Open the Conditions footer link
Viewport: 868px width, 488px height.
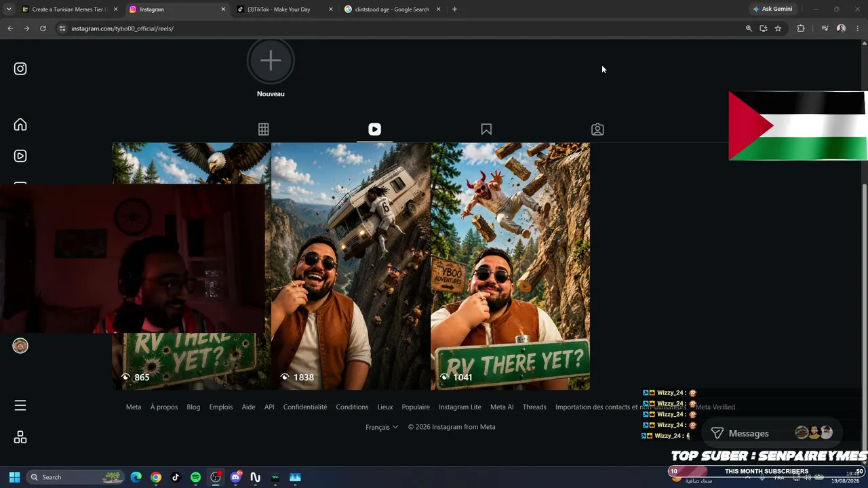coord(352,407)
